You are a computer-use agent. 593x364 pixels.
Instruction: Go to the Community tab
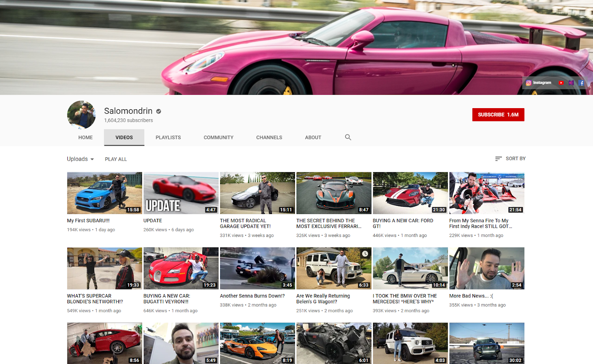219,137
